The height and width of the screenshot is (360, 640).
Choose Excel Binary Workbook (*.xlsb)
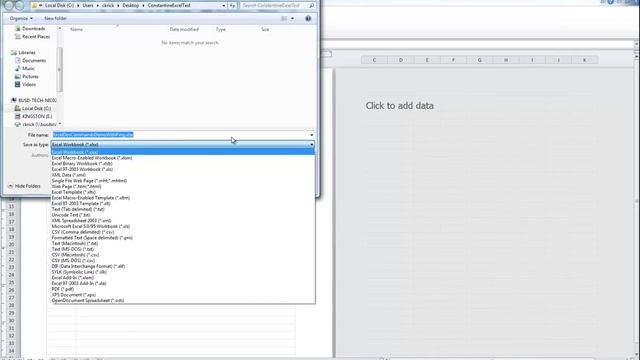coord(182,164)
